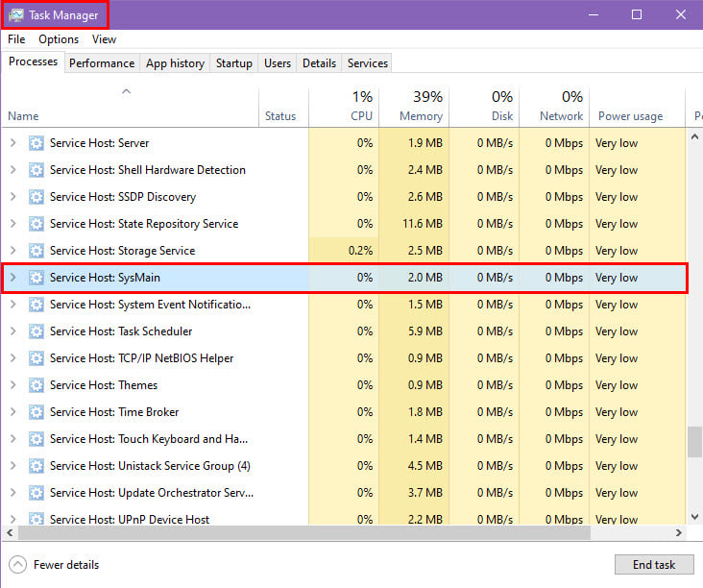Click the gear icon for Task Scheduler
Image resolution: width=703 pixels, height=588 pixels.
click(x=36, y=331)
